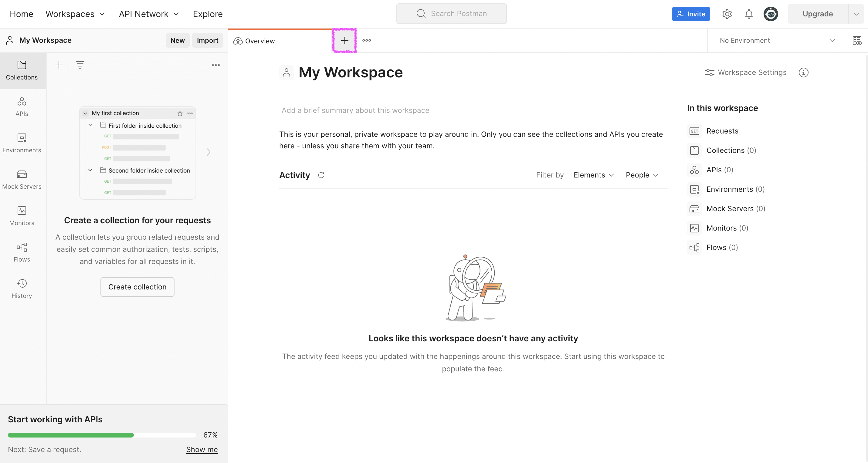Screen dimensions: 868x463
Task: Expand the Elements filter dropdown
Action: point(593,175)
